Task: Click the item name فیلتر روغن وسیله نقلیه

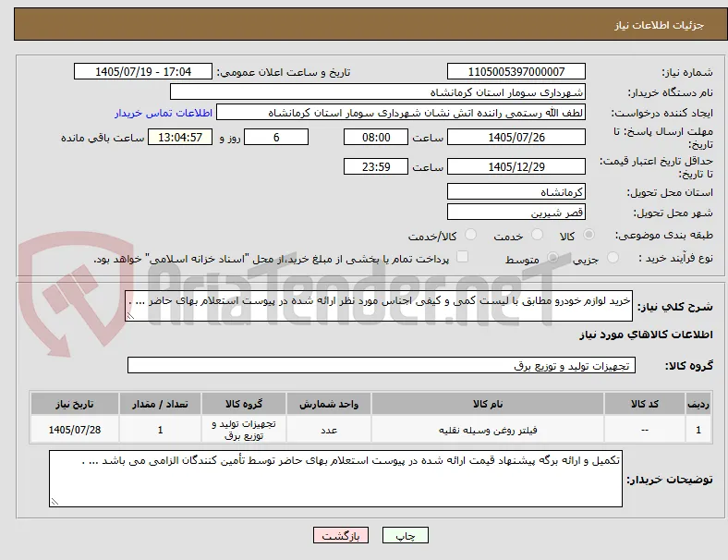Action: click(x=488, y=430)
